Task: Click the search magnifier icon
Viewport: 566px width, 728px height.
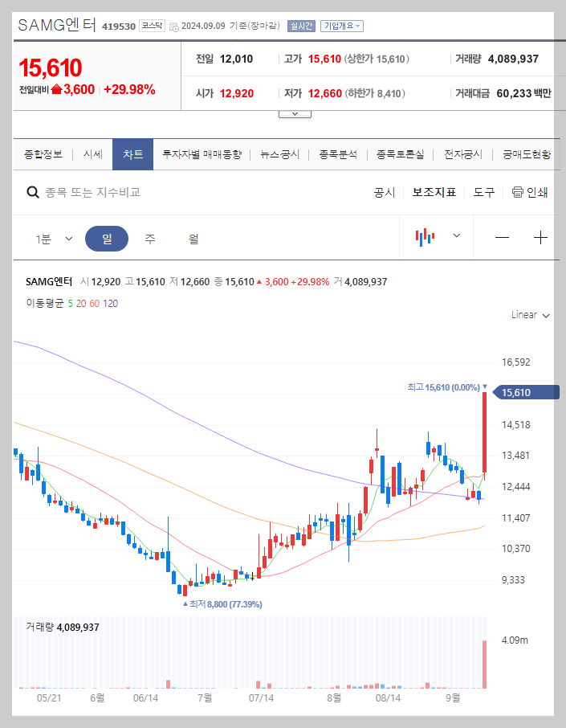Action: [x=32, y=192]
